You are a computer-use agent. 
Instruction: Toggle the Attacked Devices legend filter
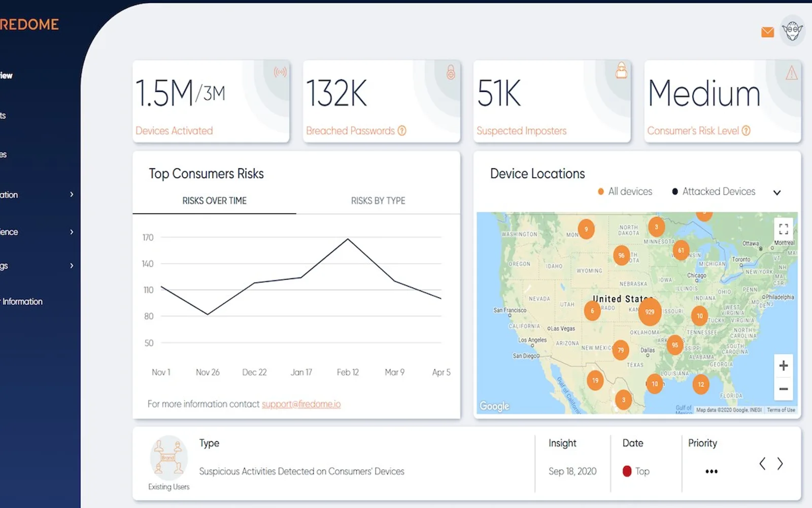tap(714, 192)
